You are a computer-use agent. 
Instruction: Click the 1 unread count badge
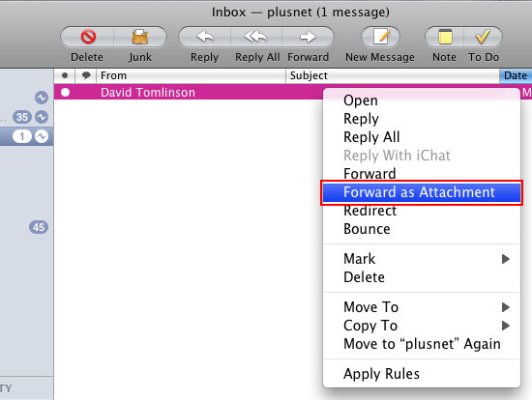point(22,136)
